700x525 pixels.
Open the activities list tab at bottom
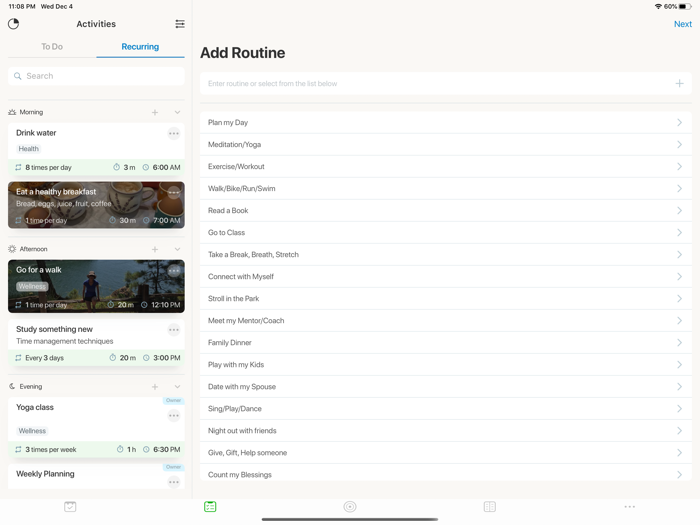210,507
